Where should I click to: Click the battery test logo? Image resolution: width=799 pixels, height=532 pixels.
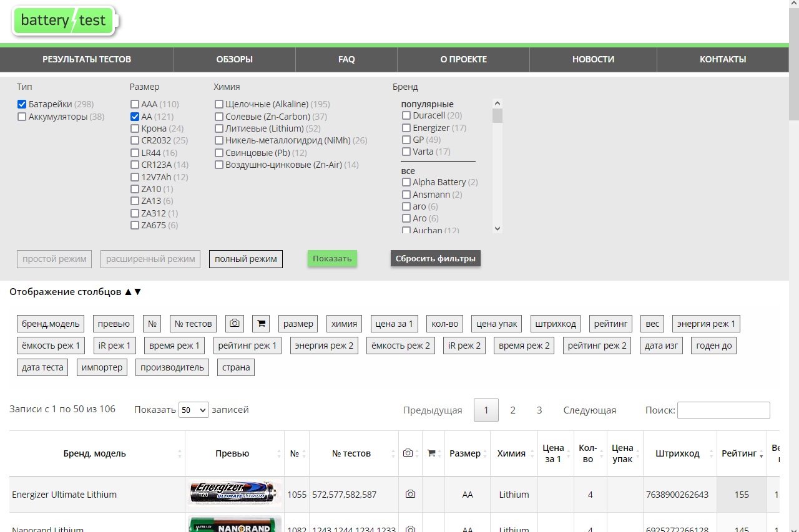(x=65, y=21)
